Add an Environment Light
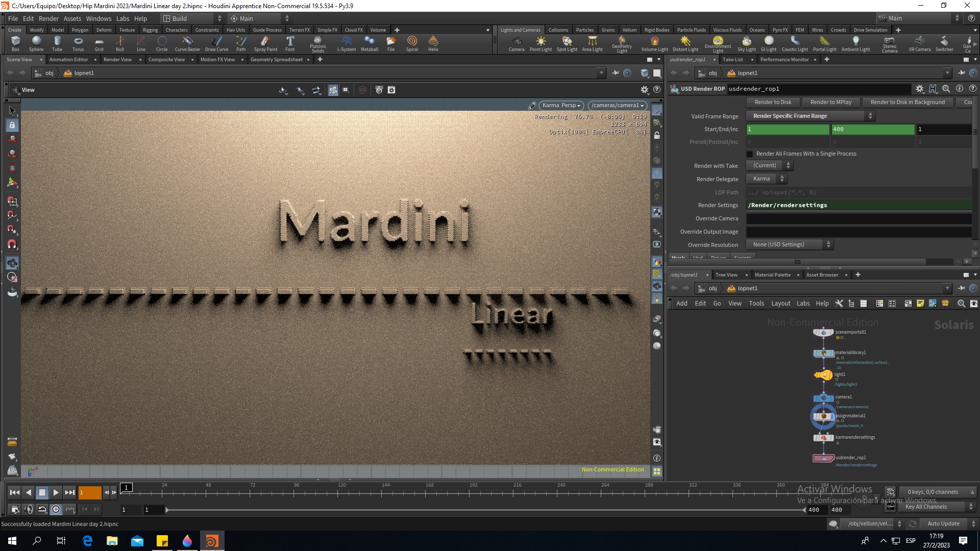This screenshot has height=551, width=980. (x=718, y=44)
